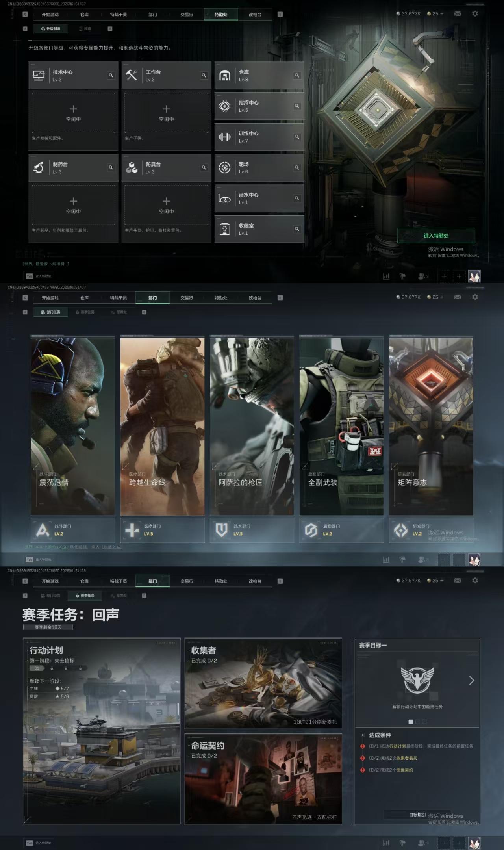Image resolution: width=504 pixels, height=850 pixels.
Task: Open the 行动计划 panel
Action: coord(102,731)
